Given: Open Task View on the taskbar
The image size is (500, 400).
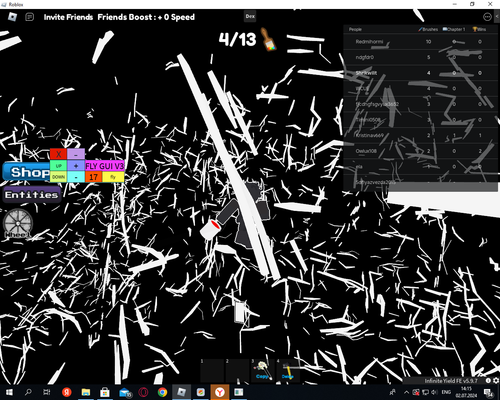Looking at the screenshot, I should click(47, 392).
